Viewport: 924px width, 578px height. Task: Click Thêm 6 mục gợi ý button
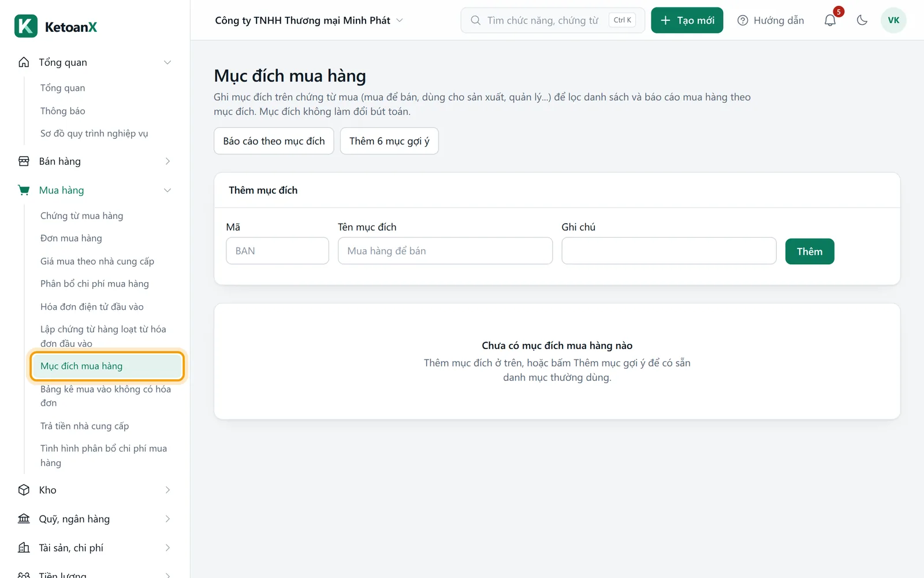389,141
